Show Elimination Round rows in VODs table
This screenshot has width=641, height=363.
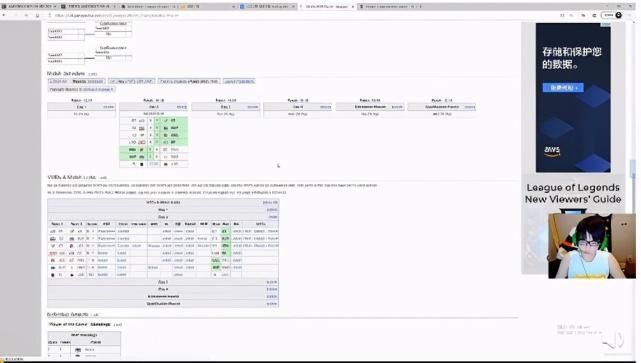tap(272, 297)
